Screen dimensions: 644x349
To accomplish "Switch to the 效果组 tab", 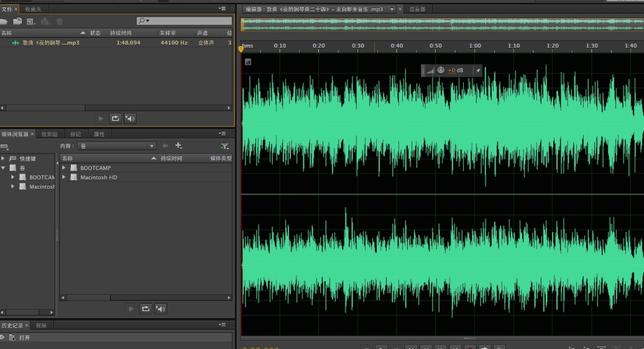I will pos(49,134).
